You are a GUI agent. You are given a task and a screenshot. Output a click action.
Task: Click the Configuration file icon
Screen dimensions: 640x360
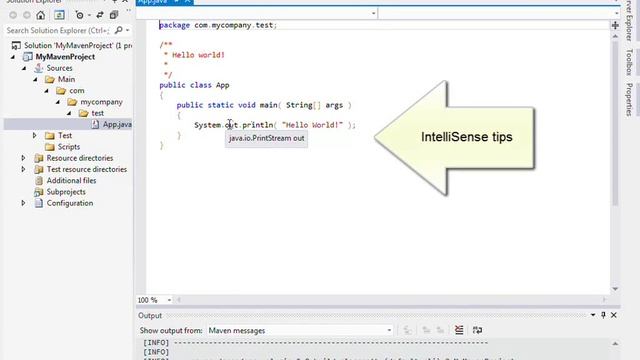pos(39,203)
